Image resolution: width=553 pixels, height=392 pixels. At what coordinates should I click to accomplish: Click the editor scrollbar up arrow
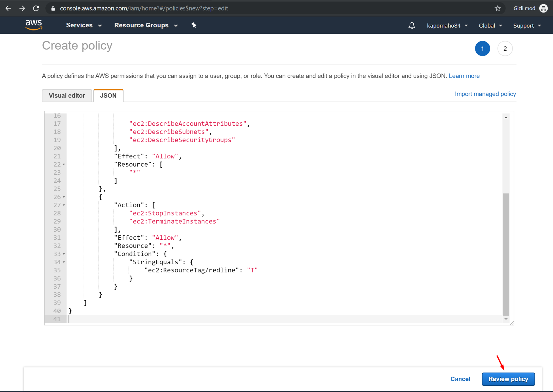tap(506, 117)
